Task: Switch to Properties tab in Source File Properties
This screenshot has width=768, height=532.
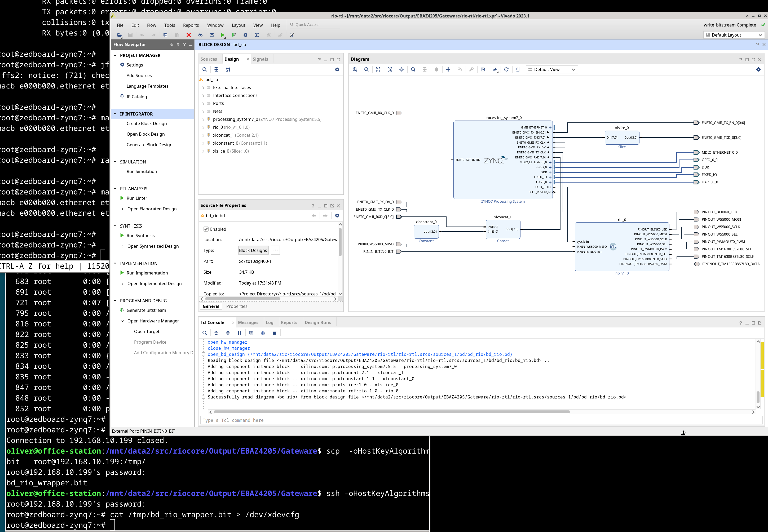Action: pos(237,307)
